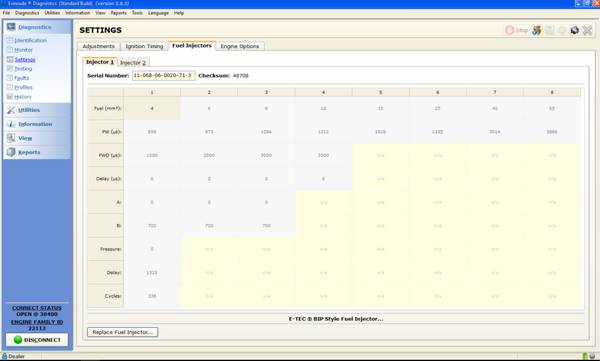Click the Stop button in Settings toolbar
Screen dimensions: 600x361
coord(516,30)
